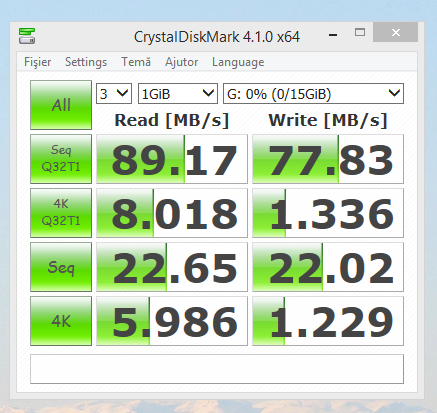Open the Ajutor menu

tap(182, 62)
